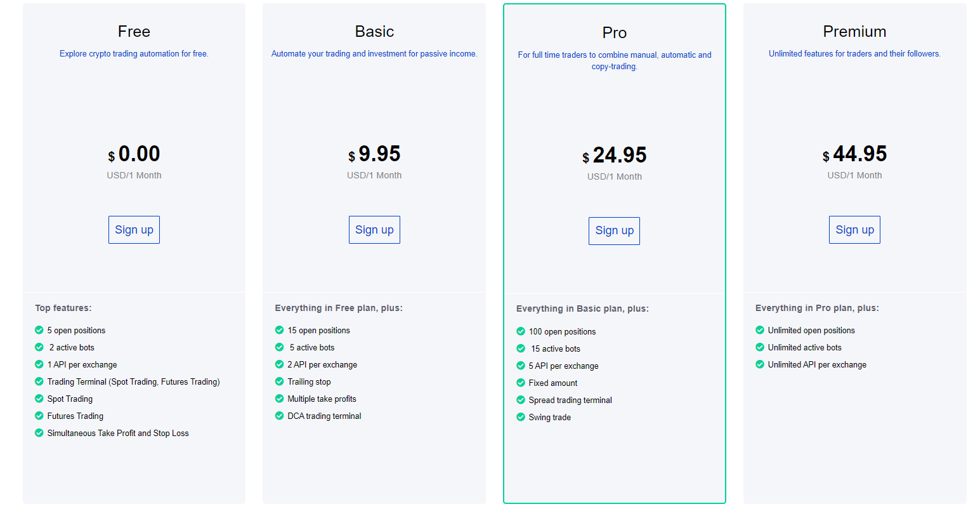Click checkmark icon beside Fixed amount
This screenshot has height=530, width=980.
(x=521, y=383)
